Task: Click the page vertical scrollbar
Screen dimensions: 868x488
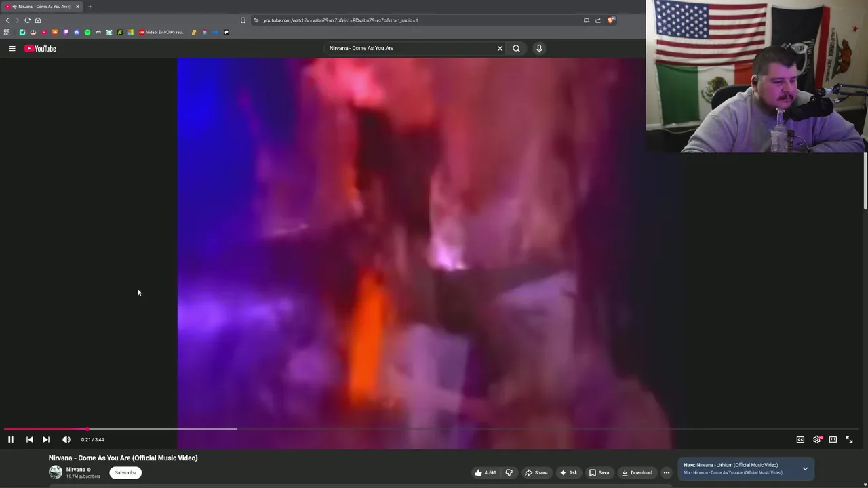Action: 865,181
